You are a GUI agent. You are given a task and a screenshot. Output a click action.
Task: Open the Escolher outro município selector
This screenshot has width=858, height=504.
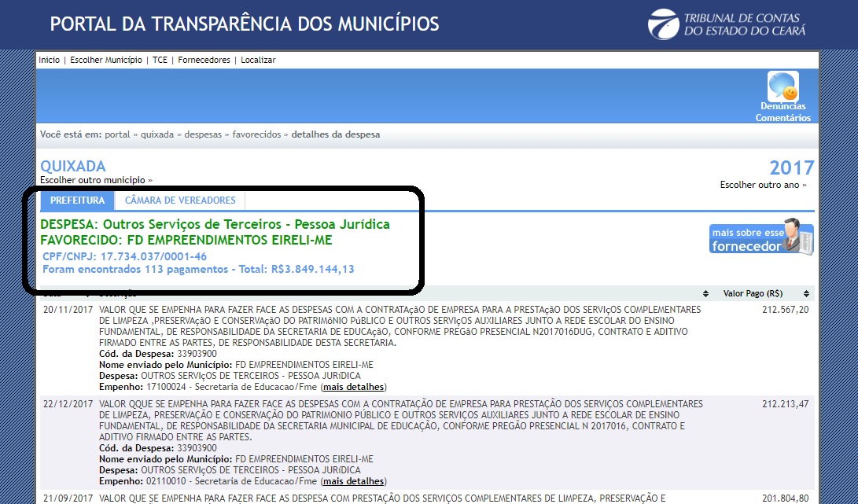click(96, 180)
